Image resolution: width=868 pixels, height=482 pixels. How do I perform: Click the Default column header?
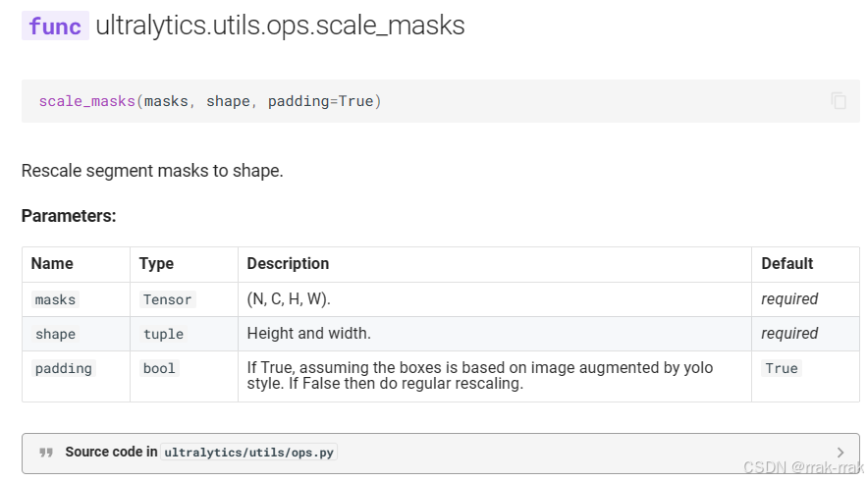[787, 264]
